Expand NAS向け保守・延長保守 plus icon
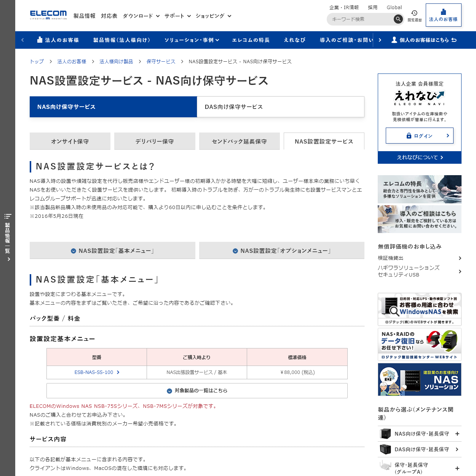The image size is (476, 476). click(x=457, y=434)
